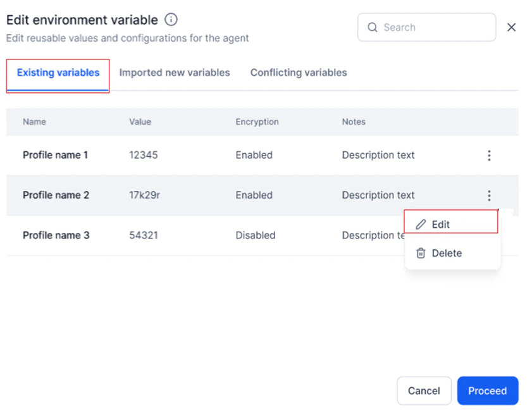This screenshot has width=532, height=415.
Task: Click the pencil icon next to Edit
Action: click(x=421, y=223)
